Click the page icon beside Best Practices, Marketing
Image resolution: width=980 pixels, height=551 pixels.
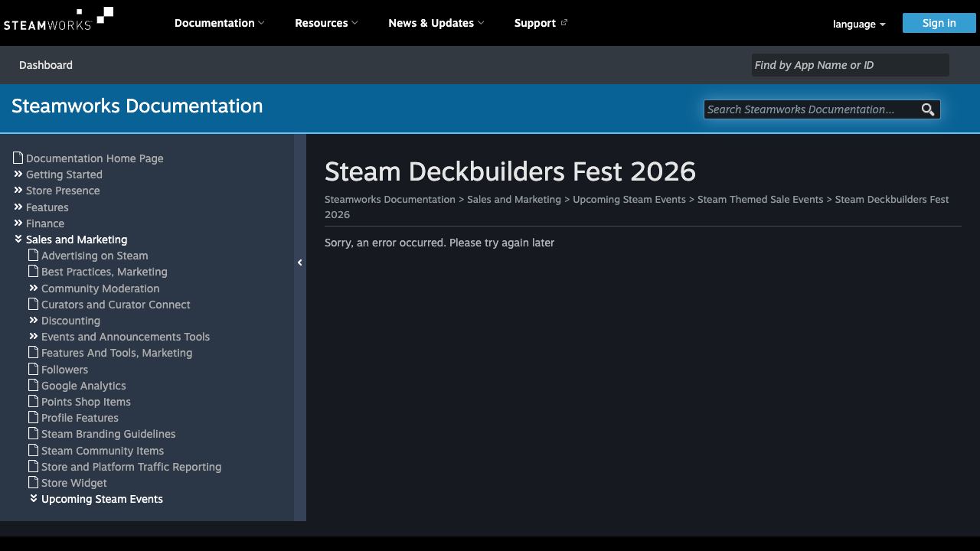34,271
